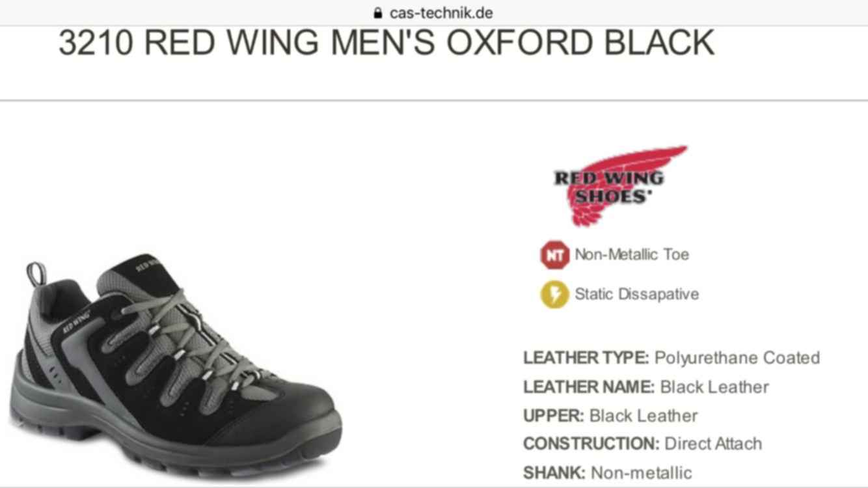868x488 pixels.
Task: Click the Red Wing Shoes logo
Action: [x=619, y=185]
